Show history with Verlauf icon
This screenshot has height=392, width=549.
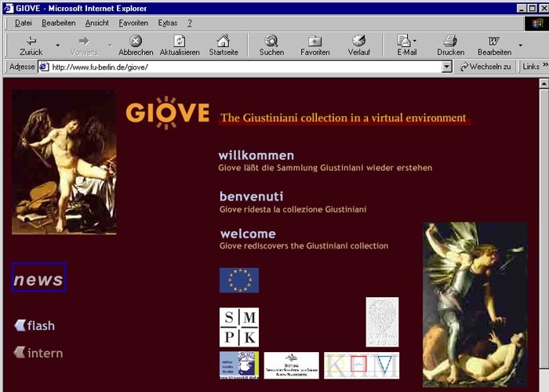[x=358, y=41]
